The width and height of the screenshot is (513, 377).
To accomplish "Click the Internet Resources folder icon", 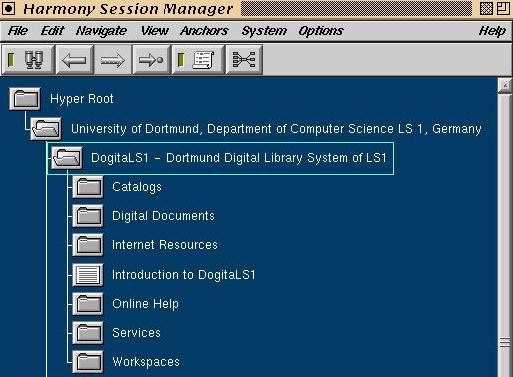I will [88, 245].
